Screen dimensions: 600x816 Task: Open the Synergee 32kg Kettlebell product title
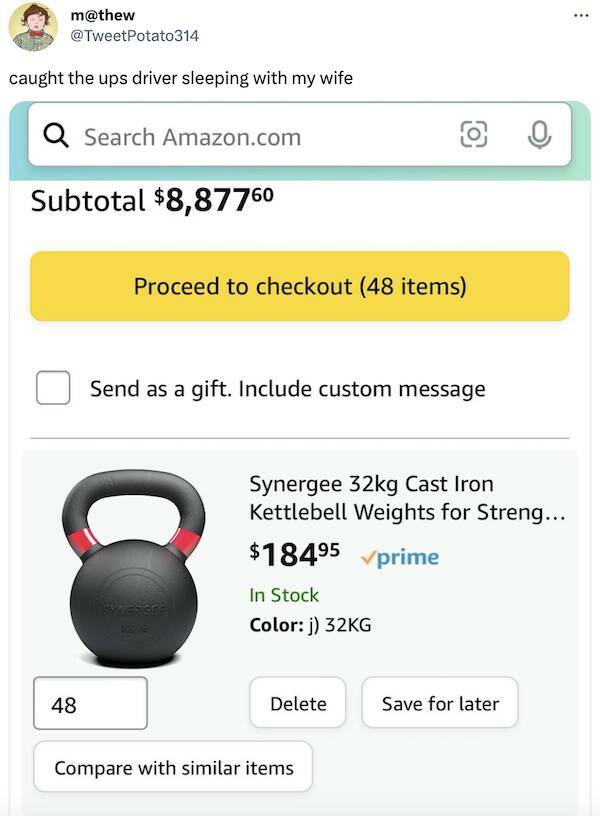[408, 498]
